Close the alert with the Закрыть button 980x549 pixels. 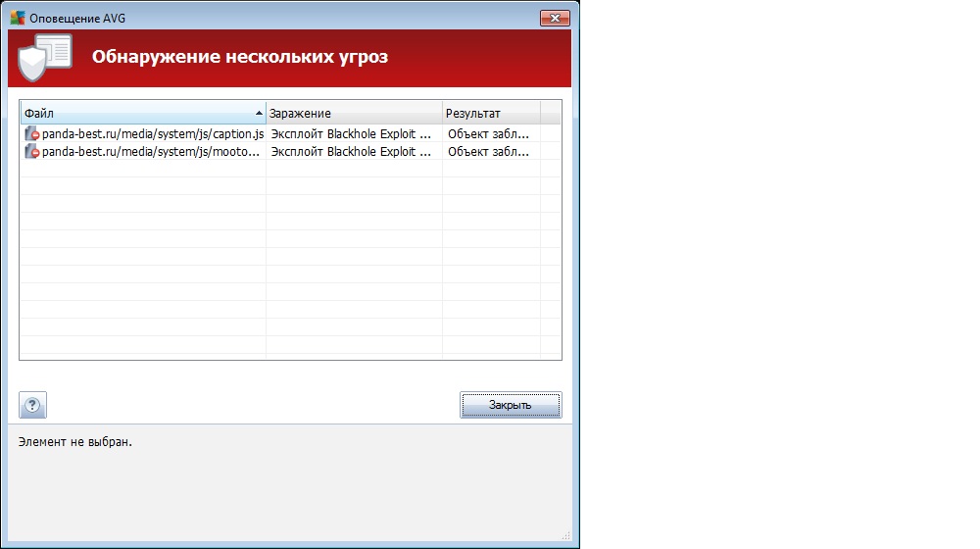tap(511, 405)
